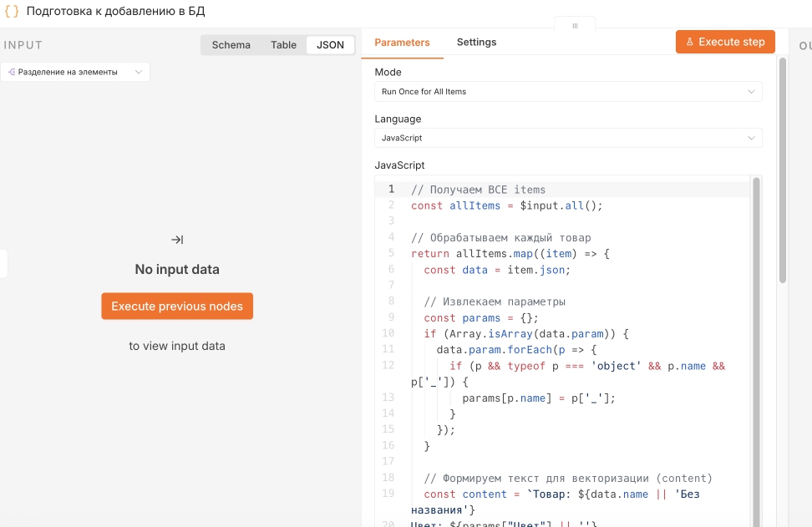
Task: Click the node icon beside Разделение на элементы
Action: coord(12,72)
